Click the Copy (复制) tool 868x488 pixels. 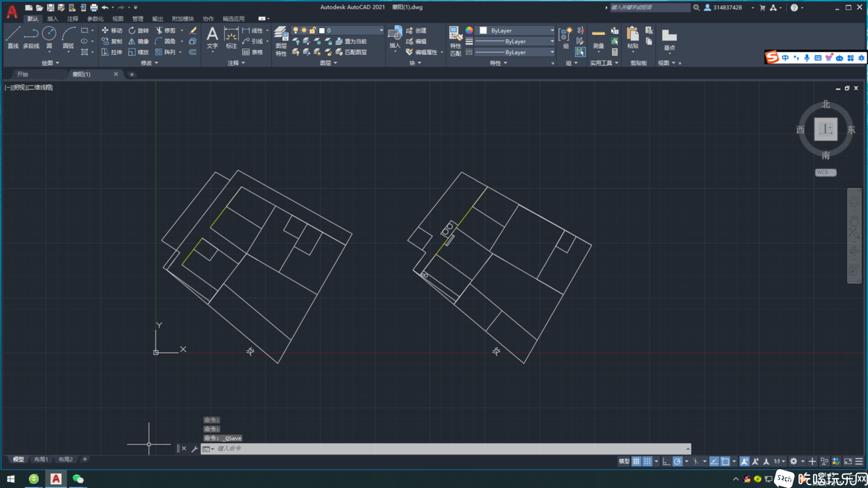coord(111,41)
